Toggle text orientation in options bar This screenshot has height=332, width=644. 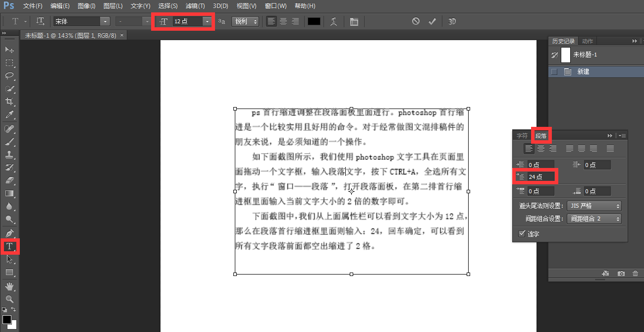[x=41, y=21]
